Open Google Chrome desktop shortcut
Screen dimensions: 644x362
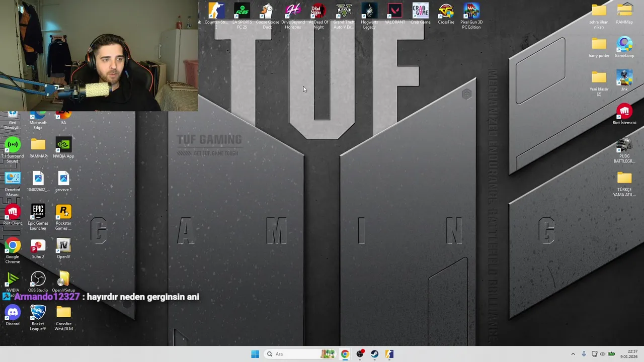click(x=13, y=251)
